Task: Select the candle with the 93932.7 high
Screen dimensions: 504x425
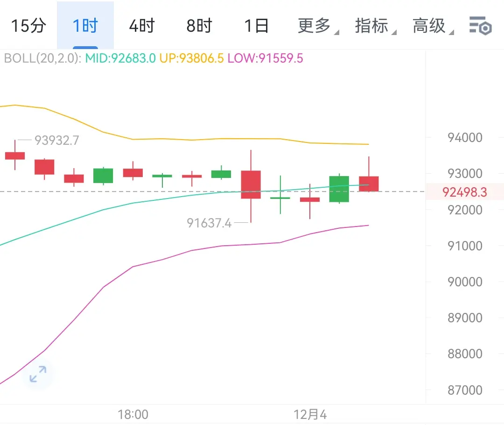Action: pyautogui.click(x=15, y=156)
